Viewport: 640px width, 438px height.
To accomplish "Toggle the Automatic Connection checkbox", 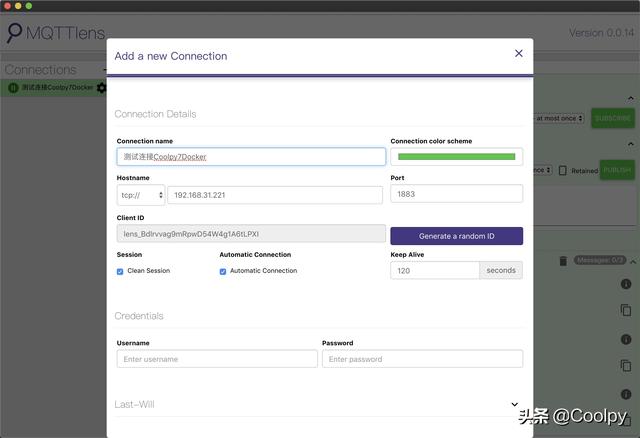I will click(223, 271).
